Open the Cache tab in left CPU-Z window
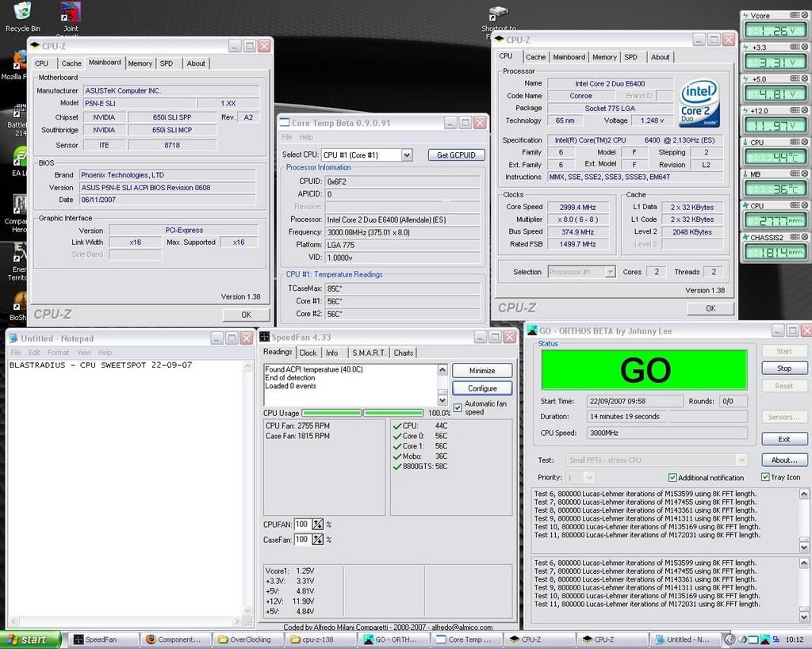 [x=71, y=63]
